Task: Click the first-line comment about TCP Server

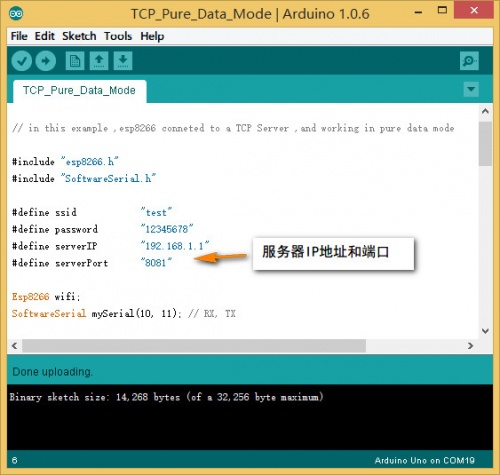Action: [233, 128]
